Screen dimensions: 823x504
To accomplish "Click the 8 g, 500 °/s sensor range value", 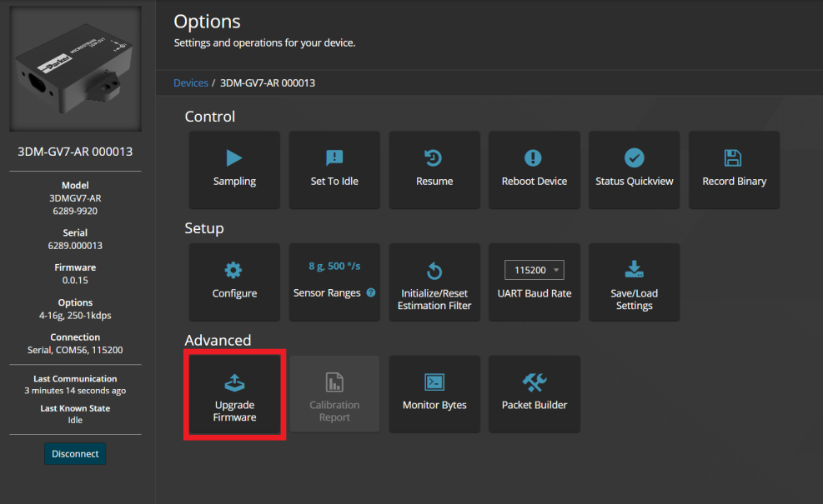I will tap(334, 266).
